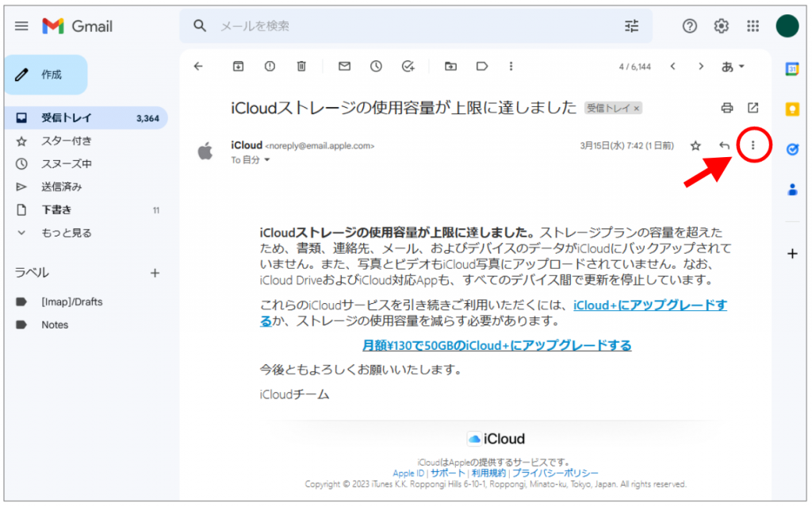Viewport: 812px width, 507px height.
Task: Create a new label with plus
Action: (155, 273)
